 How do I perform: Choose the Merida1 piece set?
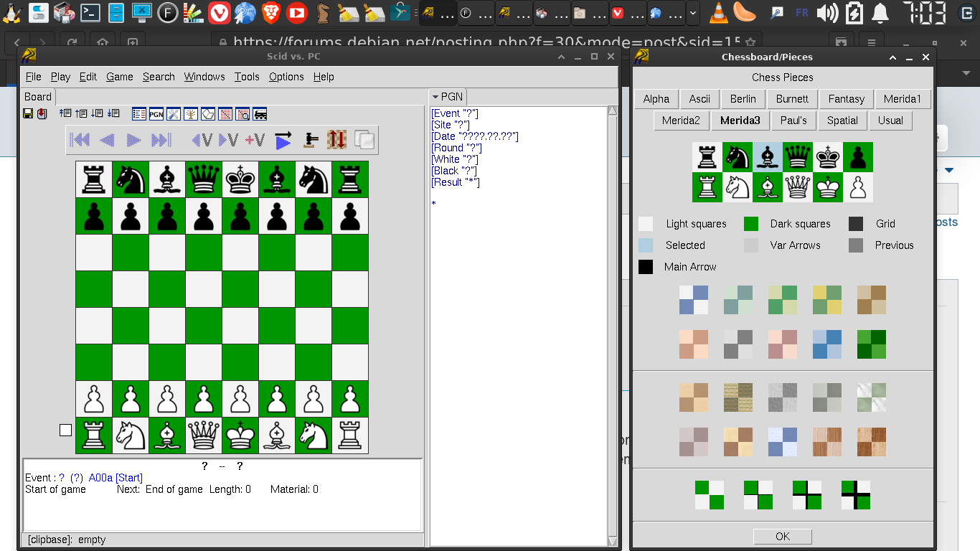coord(903,99)
